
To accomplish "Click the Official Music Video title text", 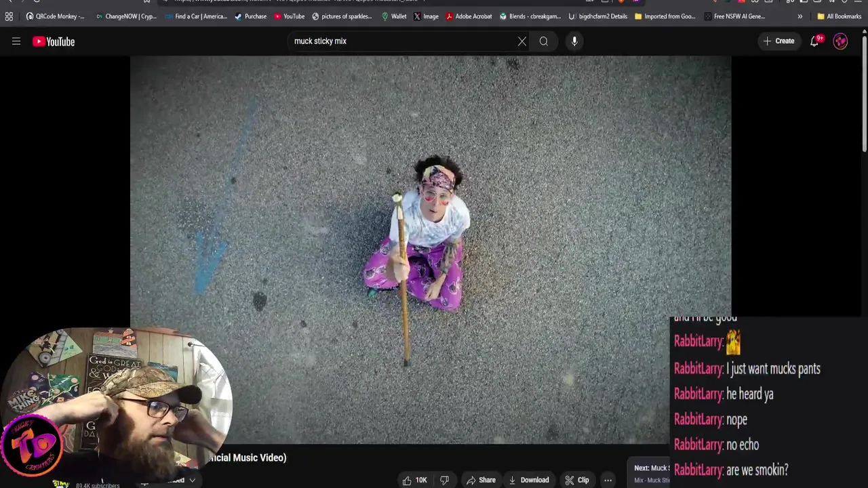I will click(249, 457).
